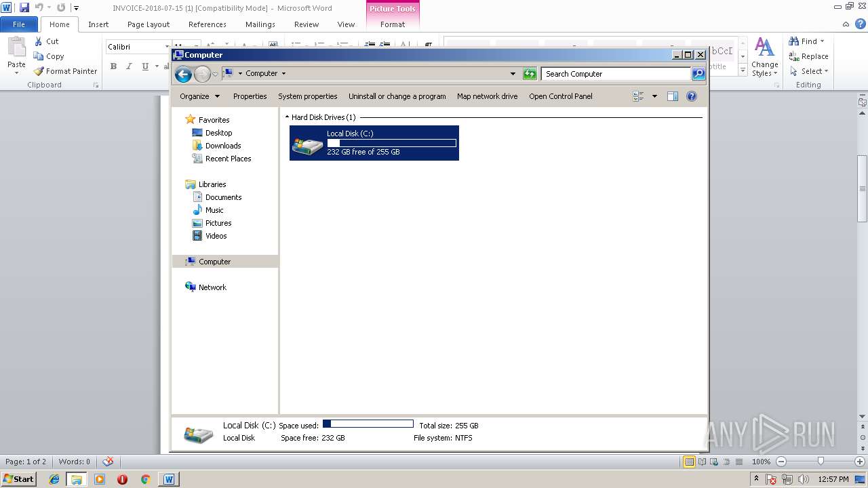Click the Word proofing status icon
868x488 pixels.
click(108, 462)
